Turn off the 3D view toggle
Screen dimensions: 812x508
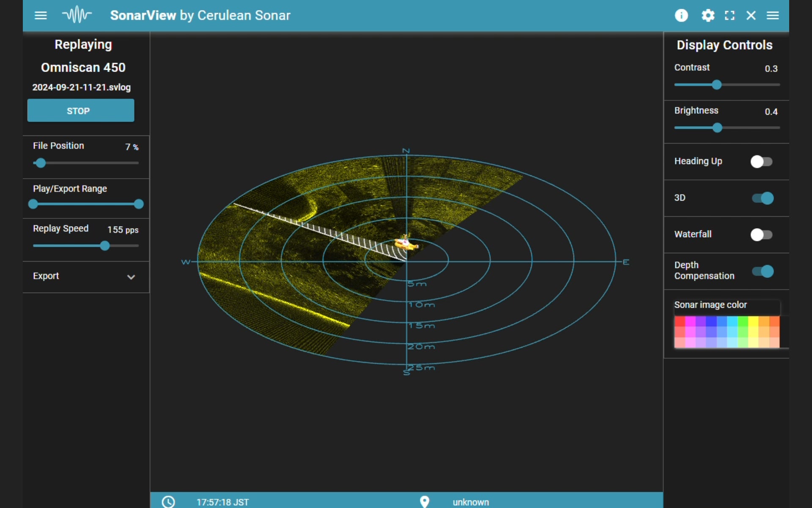pos(763,198)
